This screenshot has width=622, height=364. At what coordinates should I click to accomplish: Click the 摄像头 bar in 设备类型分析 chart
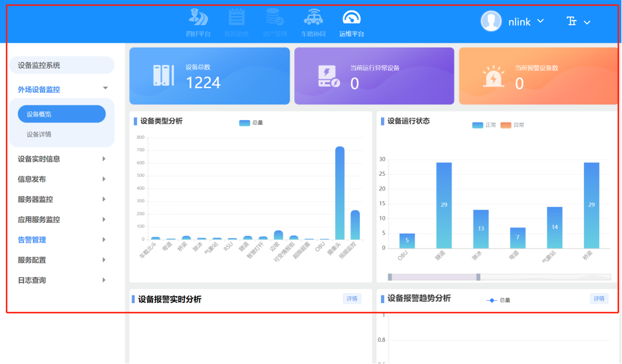(339, 193)
